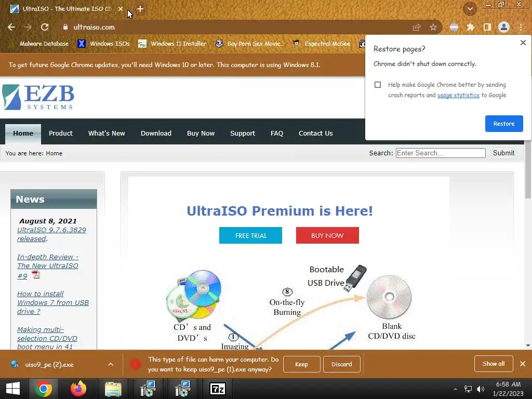Image resolution: width=532 pixels, height=399 pixels.
Task: Bookmark this page with star icon
Action: (433, 28)
